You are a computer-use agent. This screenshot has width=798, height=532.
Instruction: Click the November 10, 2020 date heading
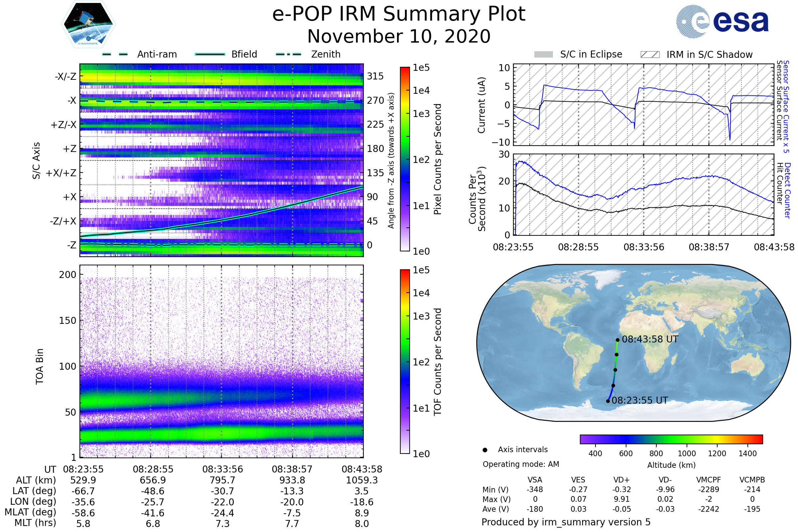399,37
